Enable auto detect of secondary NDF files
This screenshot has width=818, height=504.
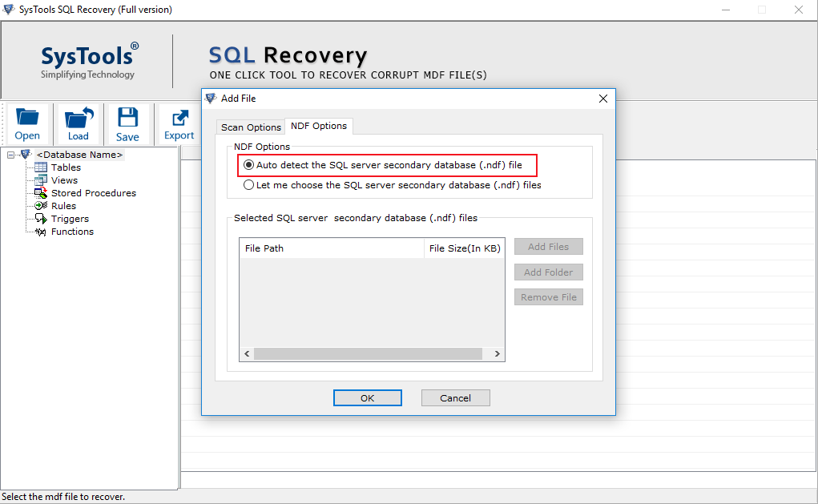point(248,165)
